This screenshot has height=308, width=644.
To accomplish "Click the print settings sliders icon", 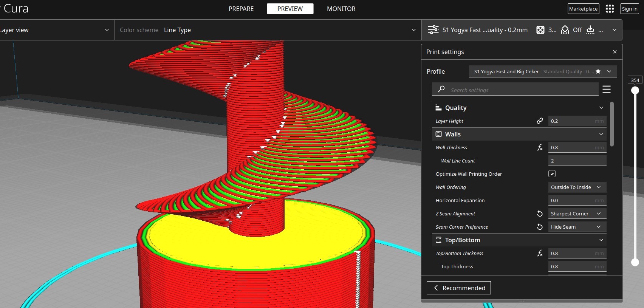I will (x=433, y=30).
